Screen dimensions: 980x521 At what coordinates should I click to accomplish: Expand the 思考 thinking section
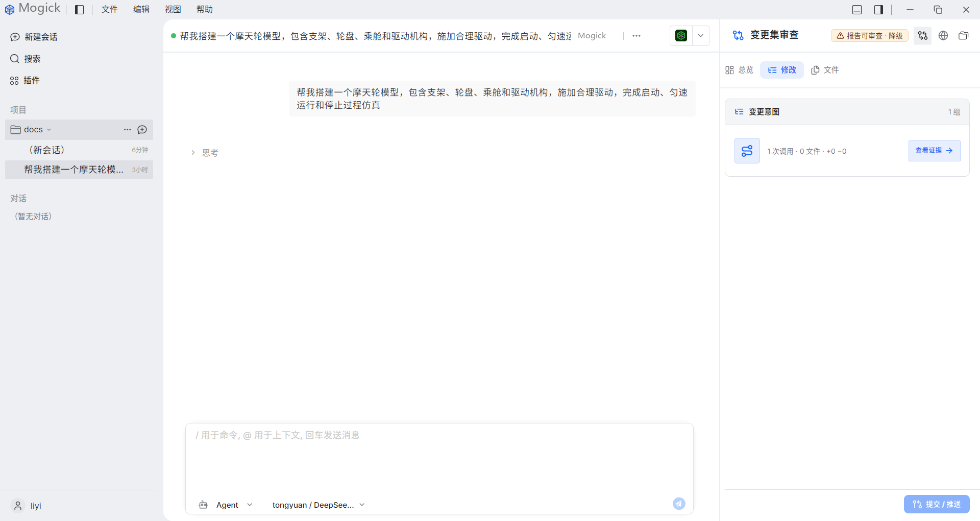pyautogui.click(x=205, y=153)
